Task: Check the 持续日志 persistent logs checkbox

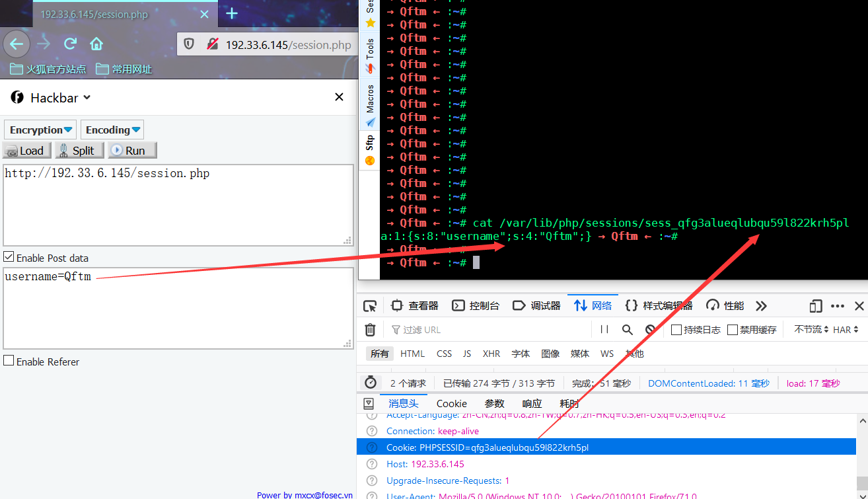Action: [x=677, y=329]
